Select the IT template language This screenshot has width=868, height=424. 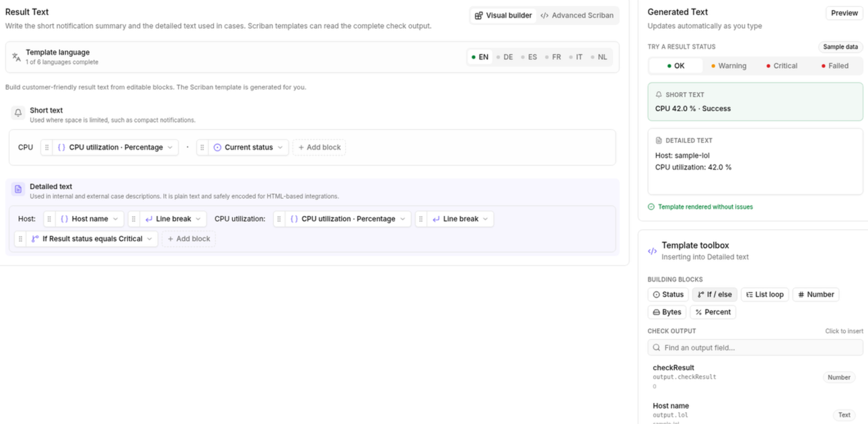(575, 57)
